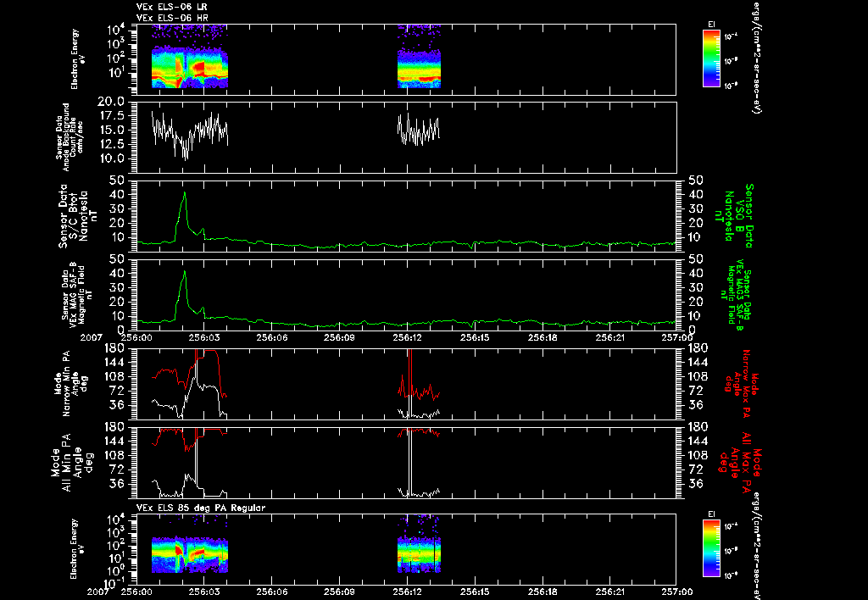The image size is (868, 600).
Task: Click the 256:21 label on the bottom time axis
Action: click(x=610, y=592)
